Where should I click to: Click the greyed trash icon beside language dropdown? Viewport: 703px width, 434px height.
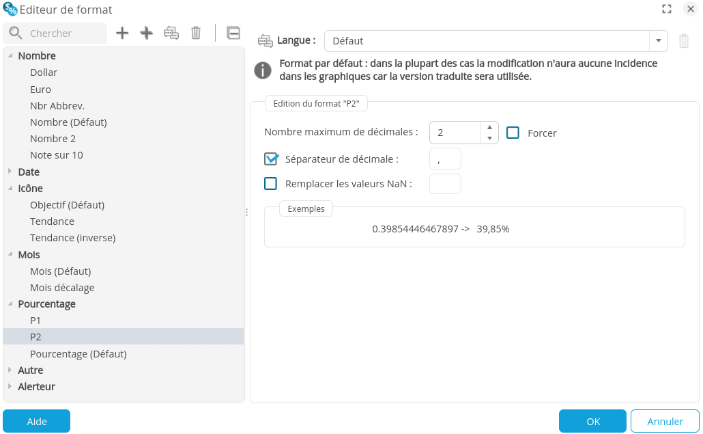pyautogui.click(x=684, y=41)
